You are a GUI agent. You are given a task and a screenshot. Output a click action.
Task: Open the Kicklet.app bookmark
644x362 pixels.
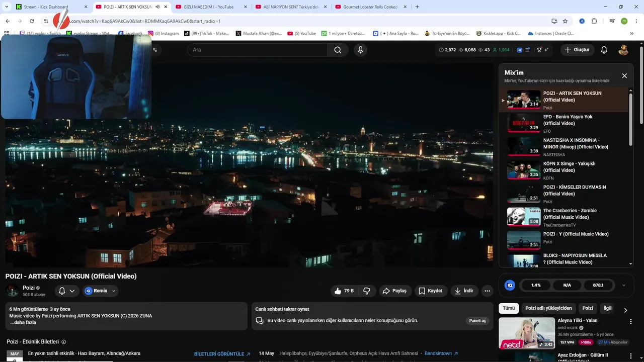click(x=499, y=34)
